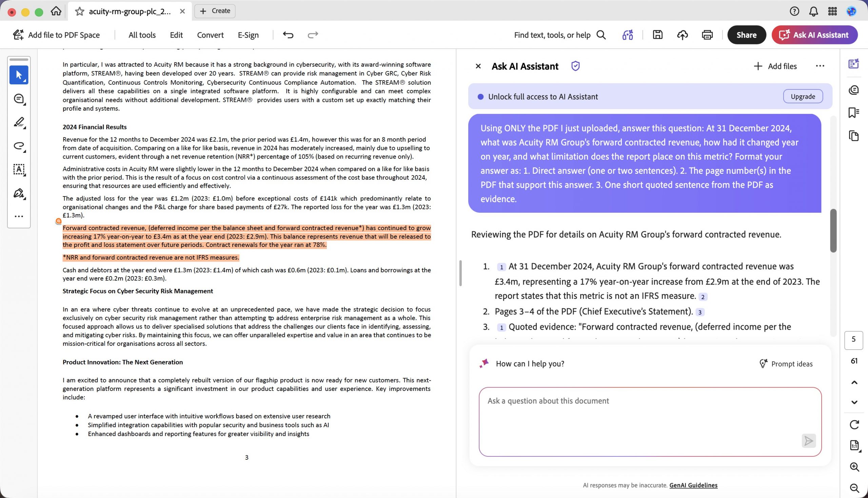868x498 pixels.
Task: Open the bookmarks panel in right rail
Action: [854, 112]
